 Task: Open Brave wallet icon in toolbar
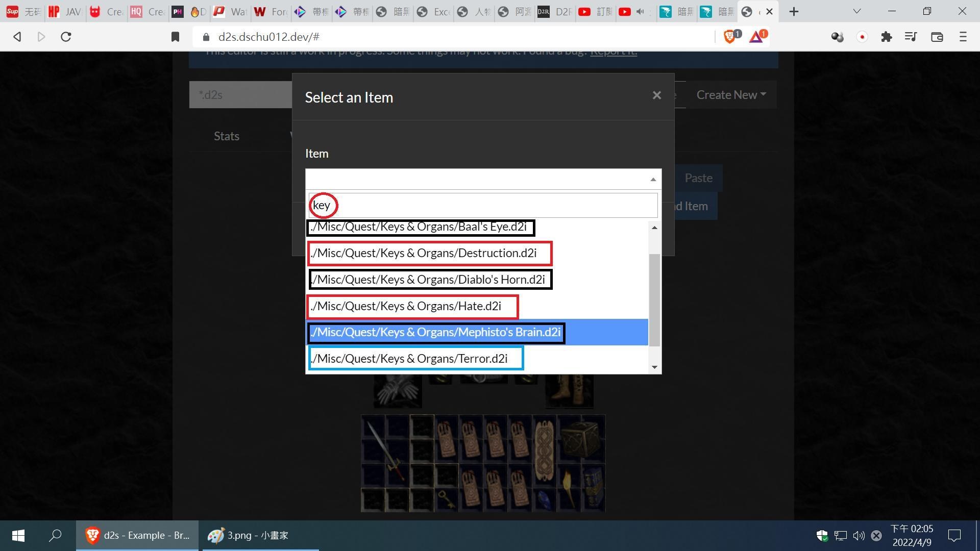click(x=937, y=37)
